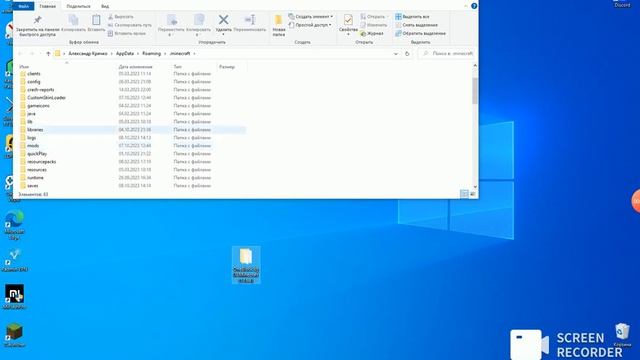Switch to the Главная (Home) ribbon tab
Viewport: 640px width, 360px height.
point(47,6)
